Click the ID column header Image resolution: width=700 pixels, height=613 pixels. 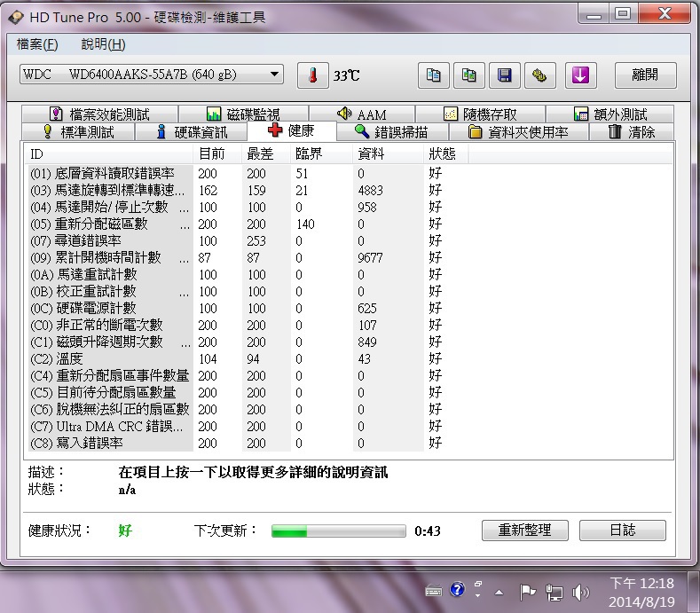click(110, 154)
